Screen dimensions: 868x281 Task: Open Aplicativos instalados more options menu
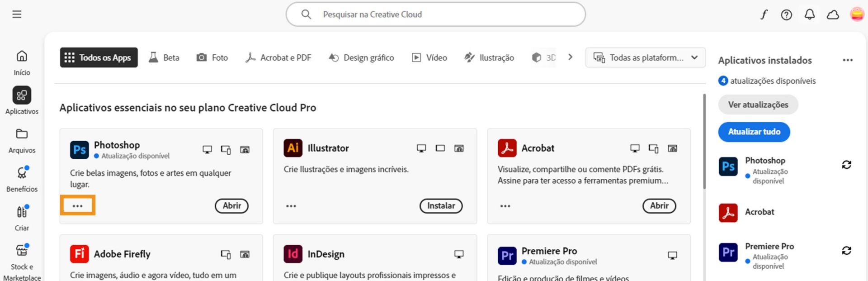click(848, 60)
